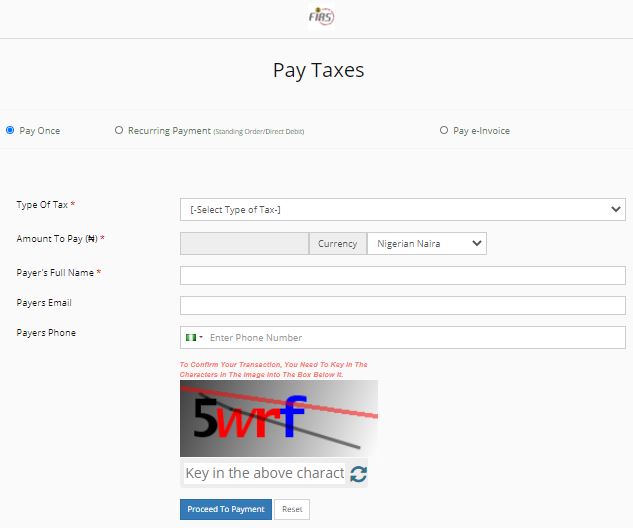This screenshot has height=528, width=633.
Task: Click the FIRS logo at the top
Action: click(x=321, y=17)
